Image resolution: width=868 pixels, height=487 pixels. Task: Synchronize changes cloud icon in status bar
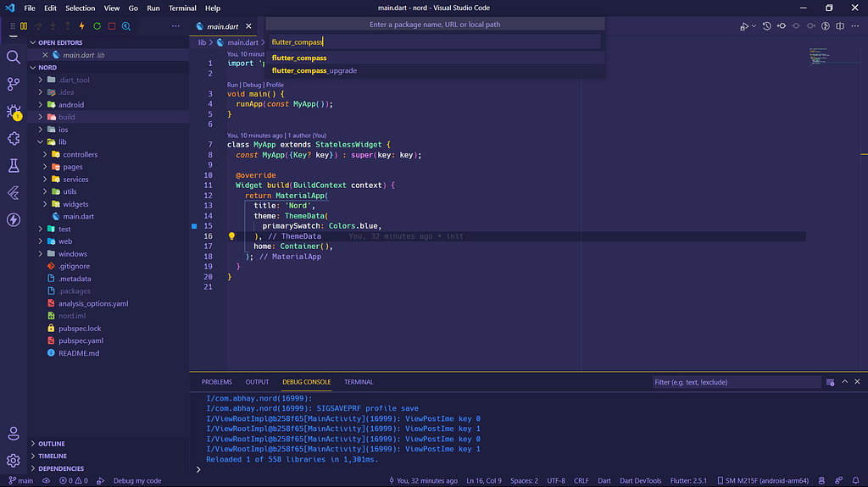click(x=46, y=481)
